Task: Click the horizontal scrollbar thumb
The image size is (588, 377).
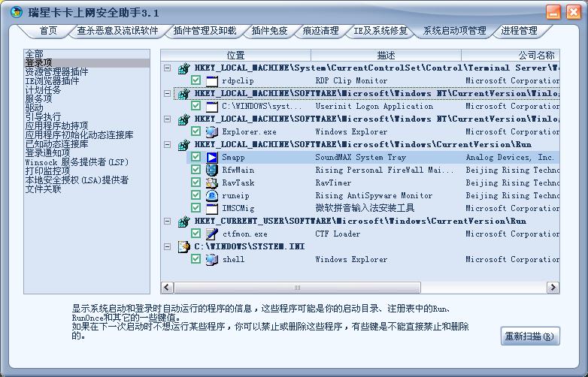Action: tap(297, 288)
